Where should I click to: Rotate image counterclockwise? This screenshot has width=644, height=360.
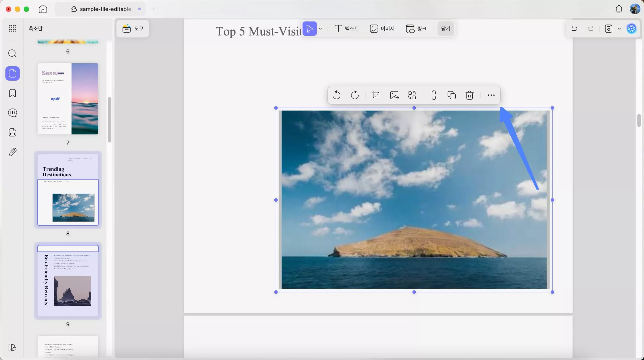(336, 95)
